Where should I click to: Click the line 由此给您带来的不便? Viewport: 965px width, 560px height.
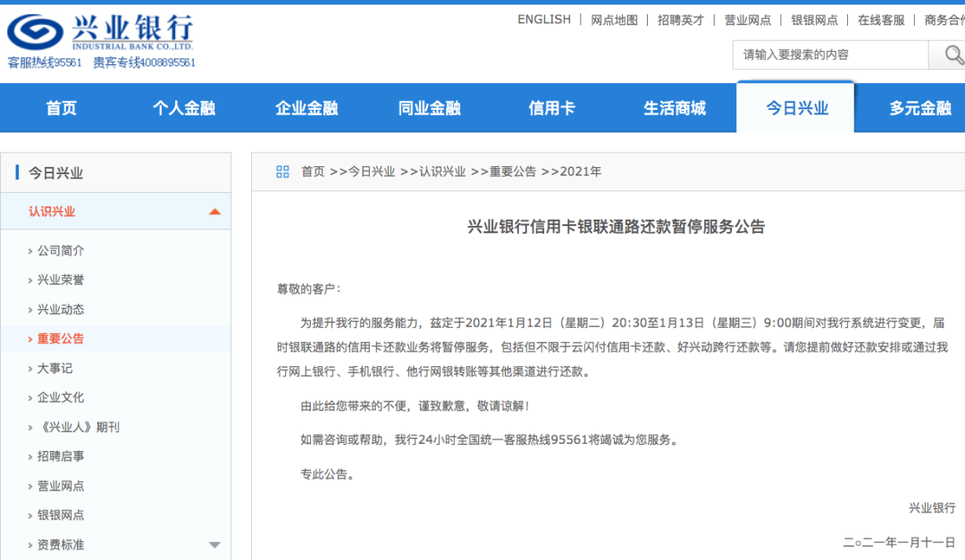coord(415,406)
